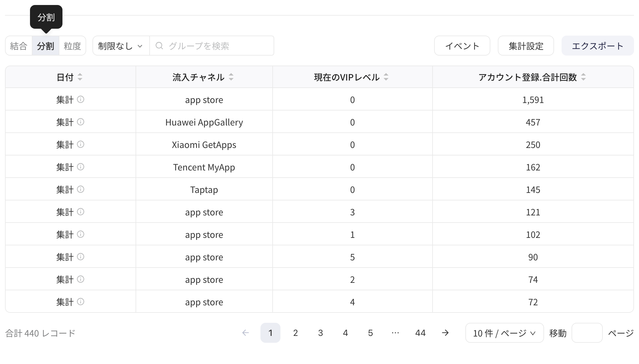Click the Tencent MyApp cell
Viewport: 639px width, 364px height.
204,167
